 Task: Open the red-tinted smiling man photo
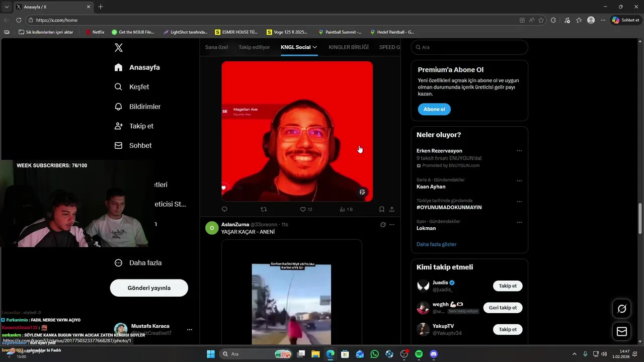click(297, 131)
